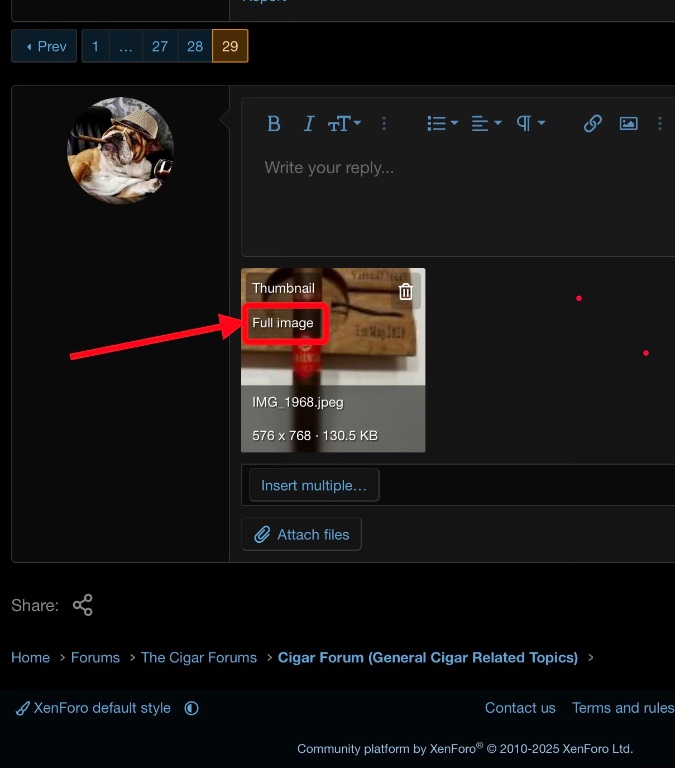Expand the paragraph format dropdown
Image resolution: width=675 pixels, height=768 pixels.
530,124
